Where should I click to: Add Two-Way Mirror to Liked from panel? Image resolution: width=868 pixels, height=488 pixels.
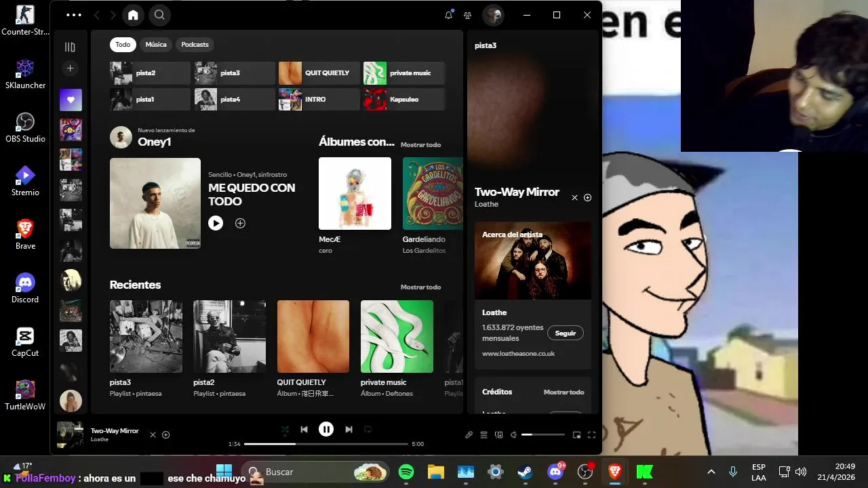[x=587, y=198]
